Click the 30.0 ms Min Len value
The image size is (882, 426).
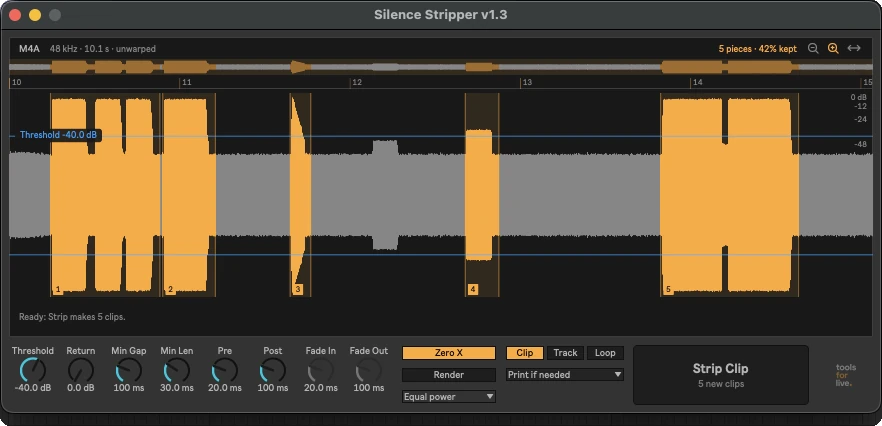[177, 388]
